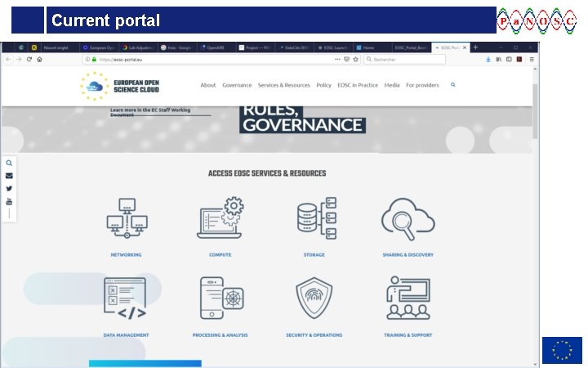This screenshot has width=588, height=368.
Task: Open the Policy menu item
Action: pos(323,85)
